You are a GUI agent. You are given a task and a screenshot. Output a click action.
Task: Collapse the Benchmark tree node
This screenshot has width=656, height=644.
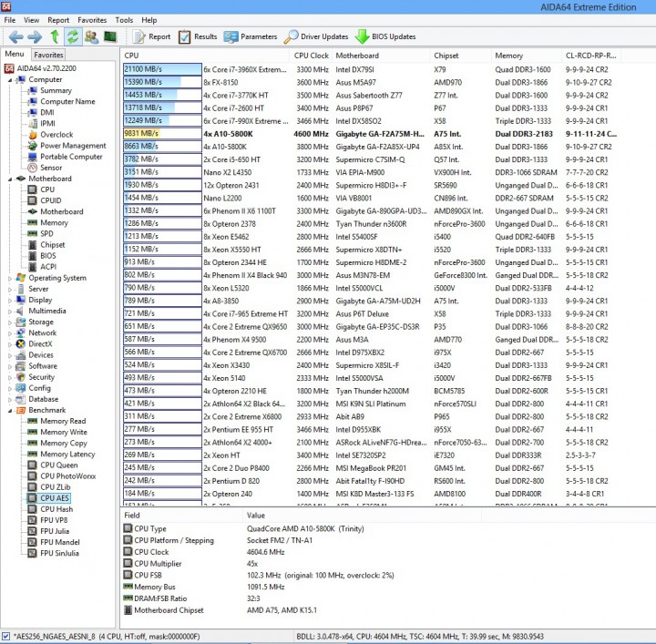pyautogui.click(x=10, y=411)
